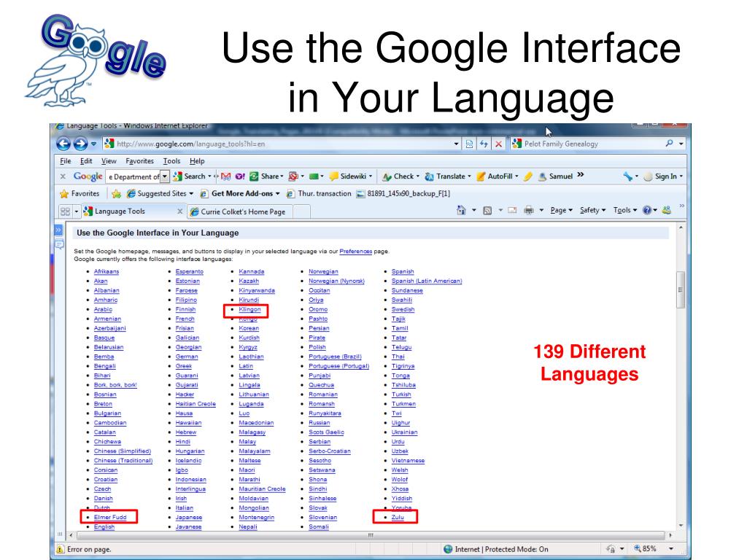Click the Google Toolbar wrench settings icon
Viewport: 747px width, 560px height.
628,176
